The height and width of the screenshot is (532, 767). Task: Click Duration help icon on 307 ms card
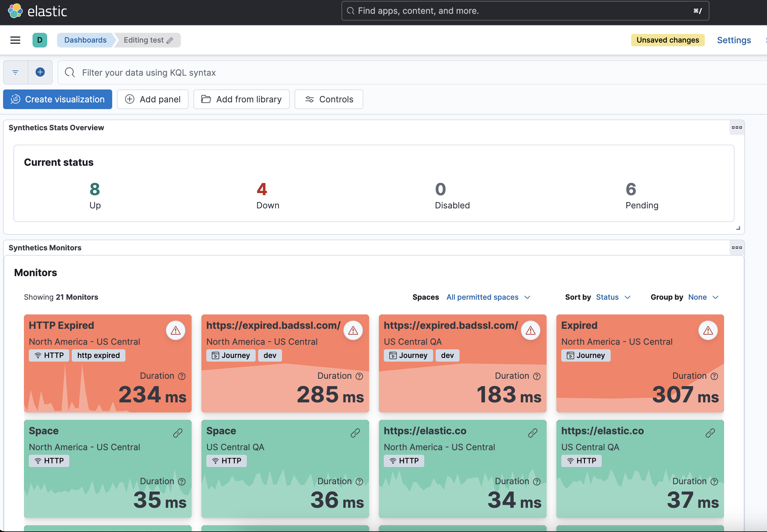coord(714,376)
